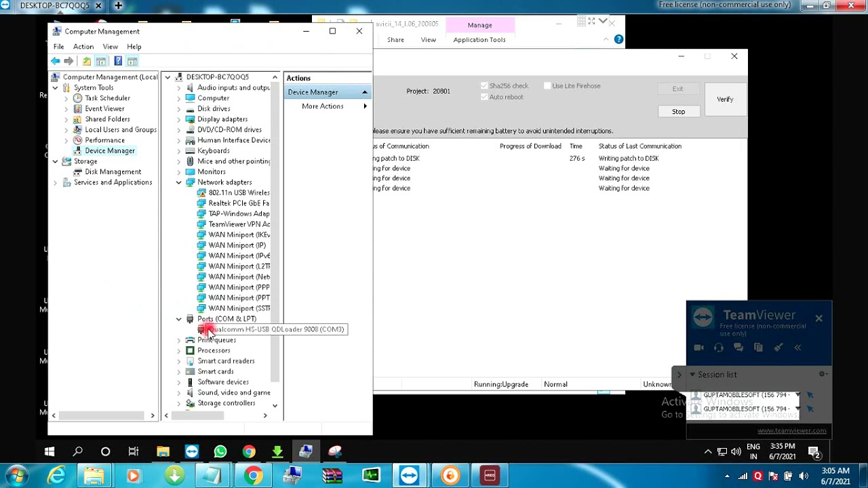Screen dimensions: 868x488
Task: Click the Verify button in flash tool
Action: [725, 100]
